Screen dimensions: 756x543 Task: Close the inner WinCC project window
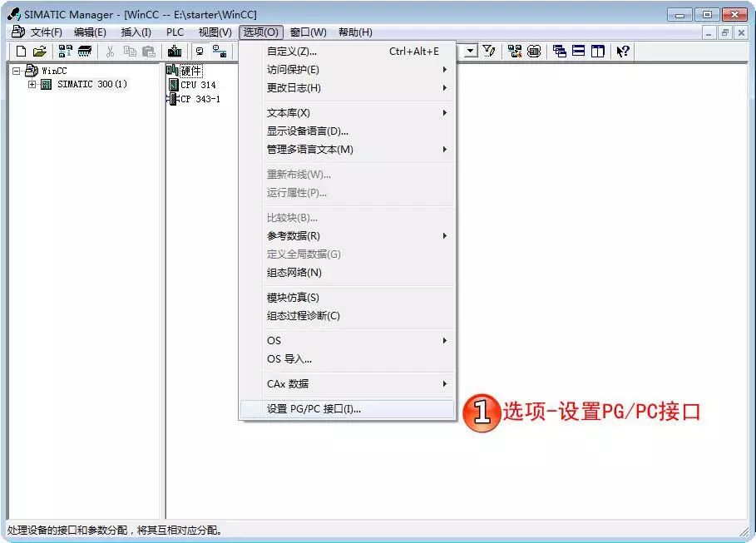click(x=741, y=32)
